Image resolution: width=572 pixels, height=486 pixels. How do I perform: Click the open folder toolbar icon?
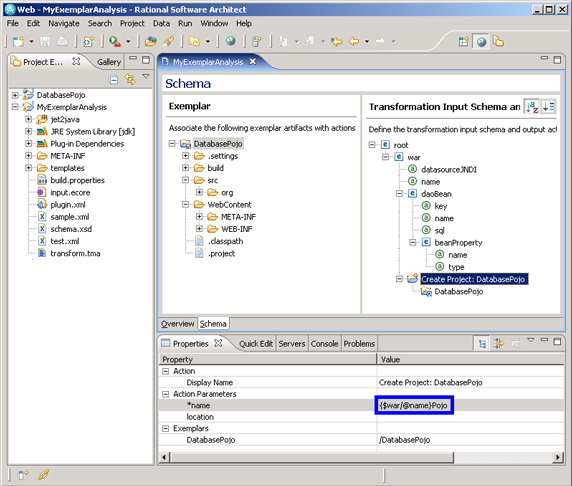pyautogui.click(x=150, y=41)
